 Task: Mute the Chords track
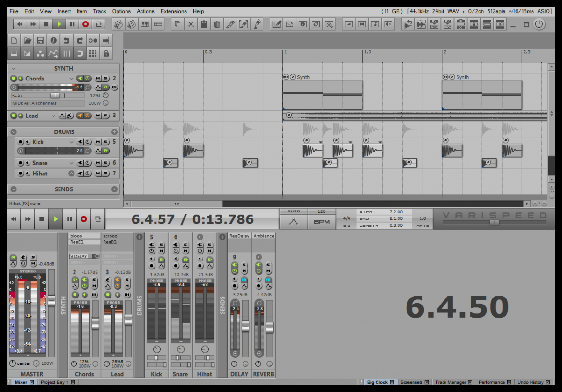tap(98, 78)
